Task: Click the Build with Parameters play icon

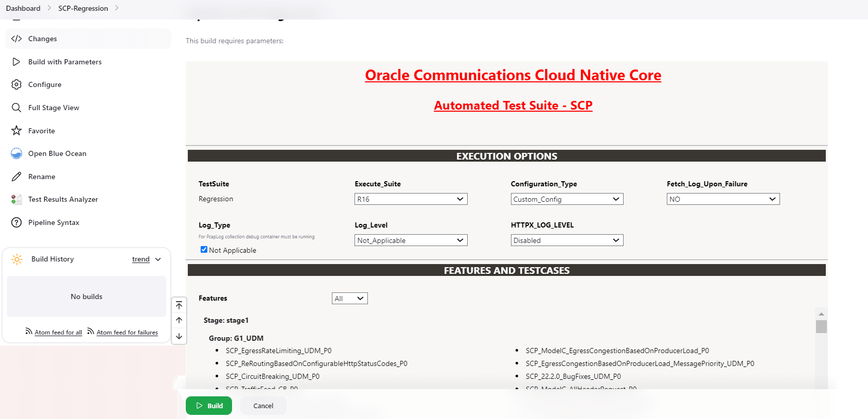Action: click(x=16, y=62)
